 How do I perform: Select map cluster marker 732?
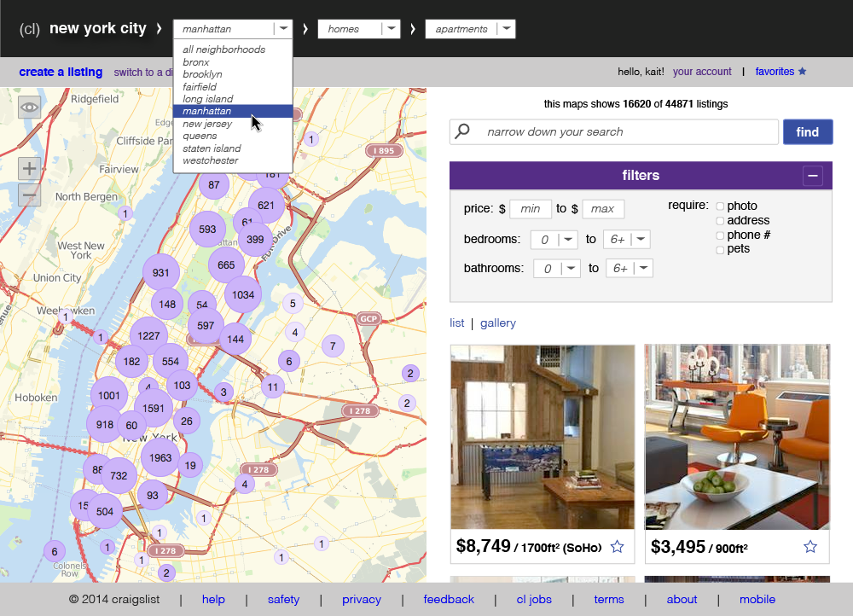pyautogui.click(x=119, y=475)
